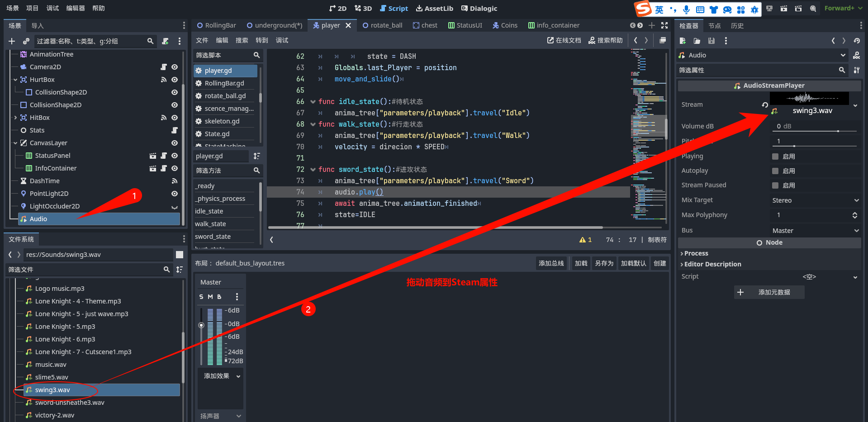This screenshot has height=422, width=868.
Task: Step Max Polyphony value arrows
Action: pos(855,215)
